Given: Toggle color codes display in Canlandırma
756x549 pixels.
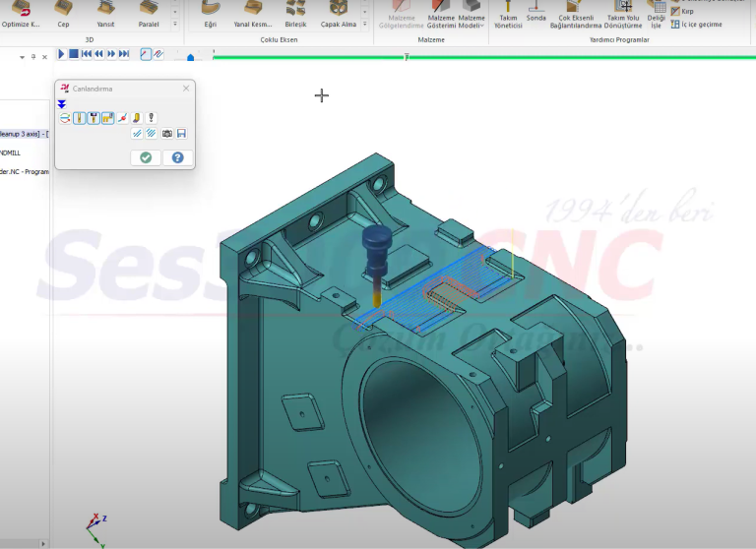Looking at the screenshot, I should [x=65, y=118].
